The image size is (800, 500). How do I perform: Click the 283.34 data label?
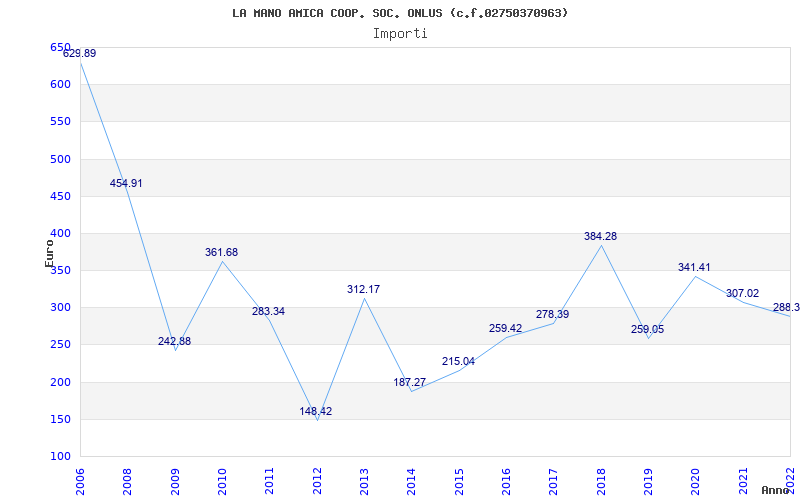[268, 311]
